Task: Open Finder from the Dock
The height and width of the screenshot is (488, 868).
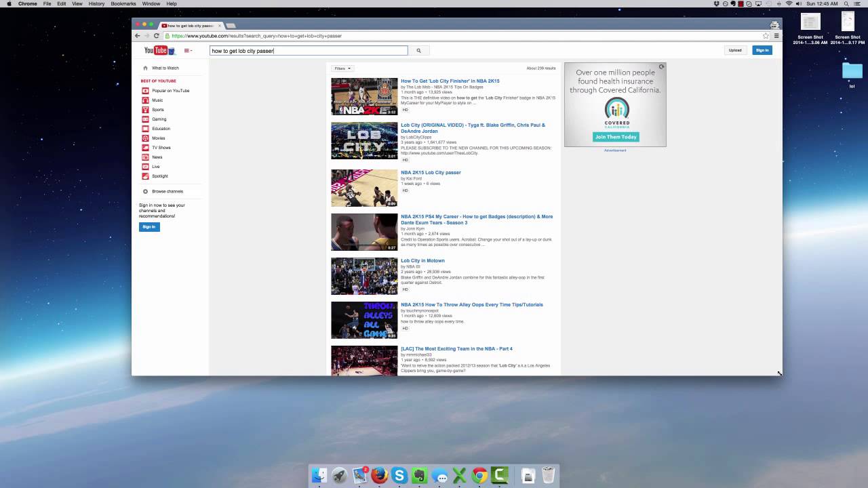Action: pos(319,476)
